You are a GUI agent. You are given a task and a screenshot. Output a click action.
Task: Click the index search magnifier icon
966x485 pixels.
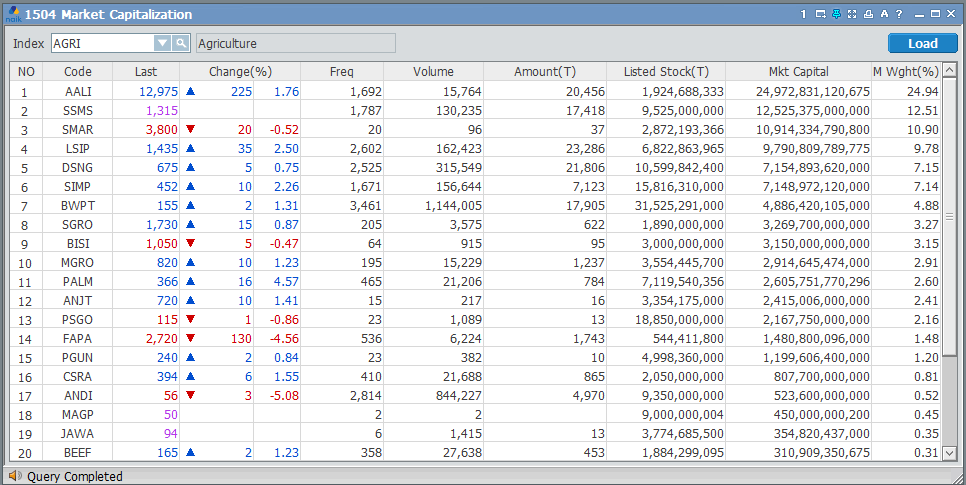(181, 43)
